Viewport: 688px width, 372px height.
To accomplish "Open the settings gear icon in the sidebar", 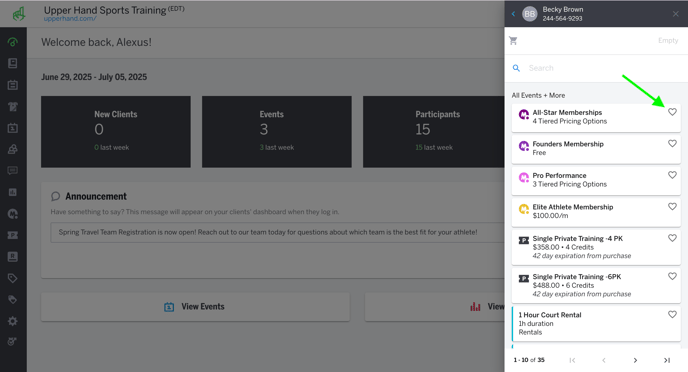I will point(13,321).
